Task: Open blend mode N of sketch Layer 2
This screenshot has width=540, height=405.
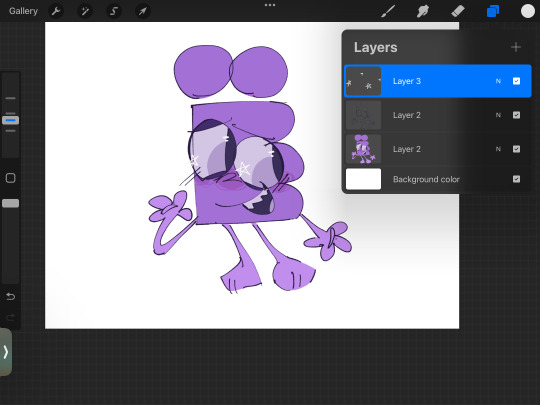Action: click(498, 115)
